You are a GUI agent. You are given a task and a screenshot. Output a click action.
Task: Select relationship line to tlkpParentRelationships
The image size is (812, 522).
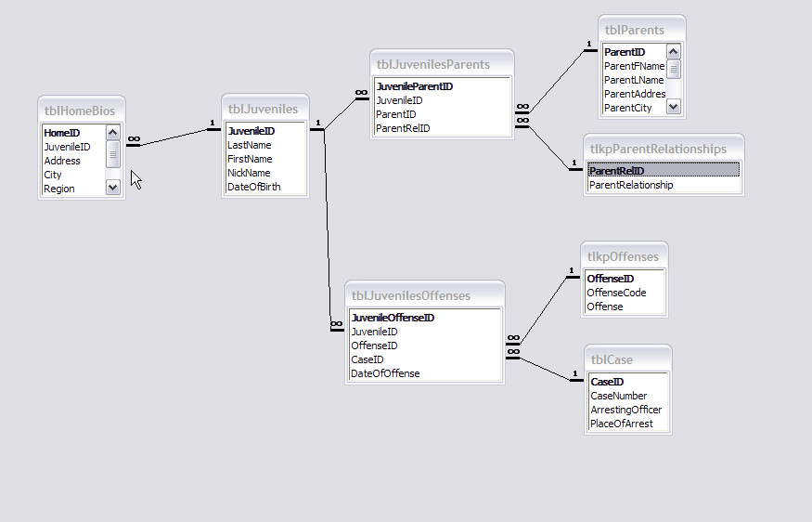[549, 148]
